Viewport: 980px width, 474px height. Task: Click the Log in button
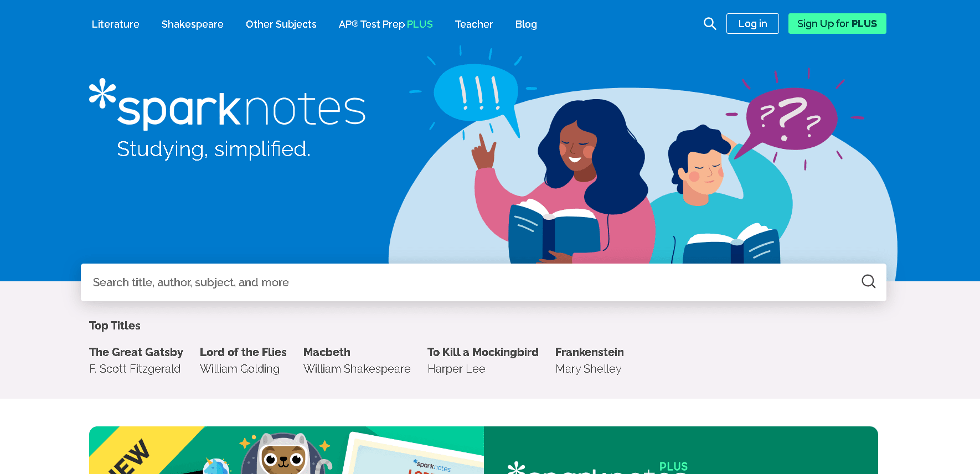pyautogui.click(x=752, y=24)
